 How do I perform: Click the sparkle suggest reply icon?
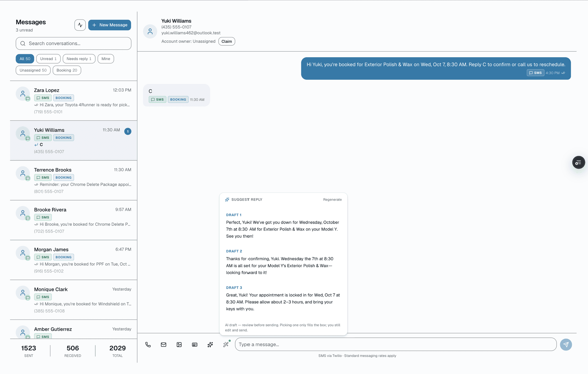[x=210, y=345]
